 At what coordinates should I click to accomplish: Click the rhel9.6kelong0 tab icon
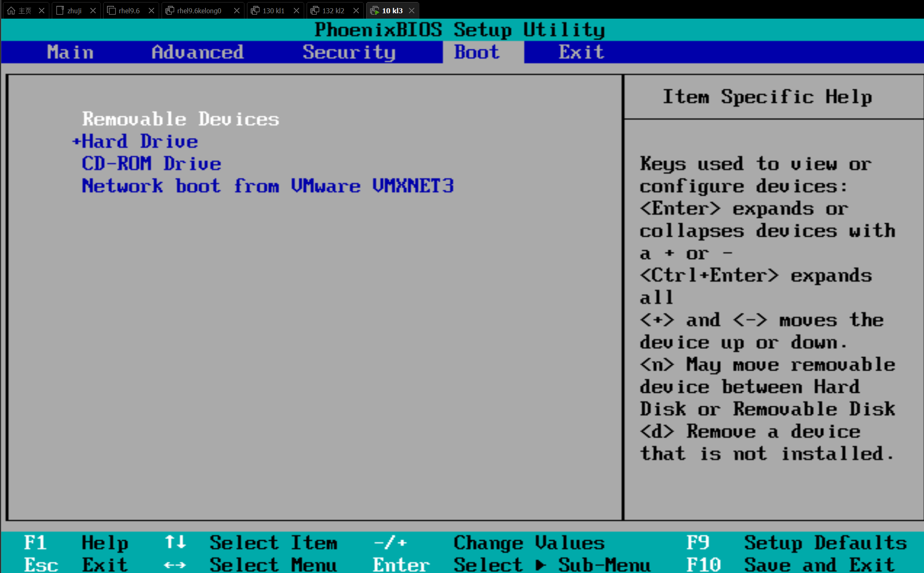pyautogui.click(x=169, y=10)
